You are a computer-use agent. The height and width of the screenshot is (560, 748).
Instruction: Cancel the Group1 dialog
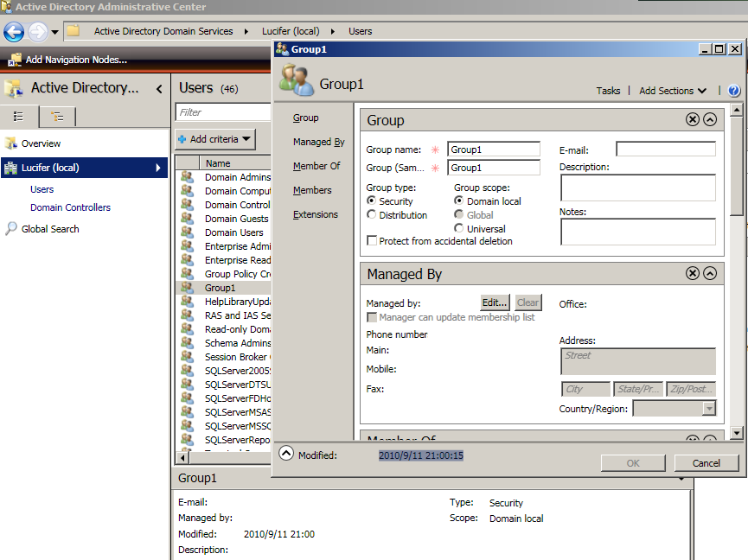tap(706, 463)
